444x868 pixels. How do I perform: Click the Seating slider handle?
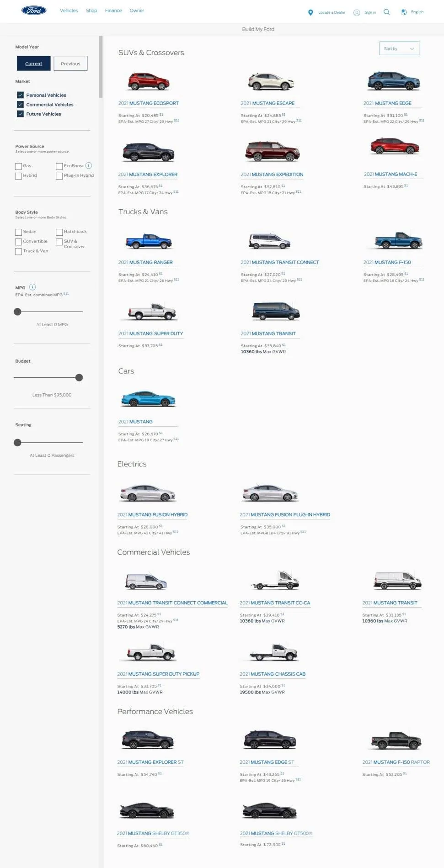17,443
